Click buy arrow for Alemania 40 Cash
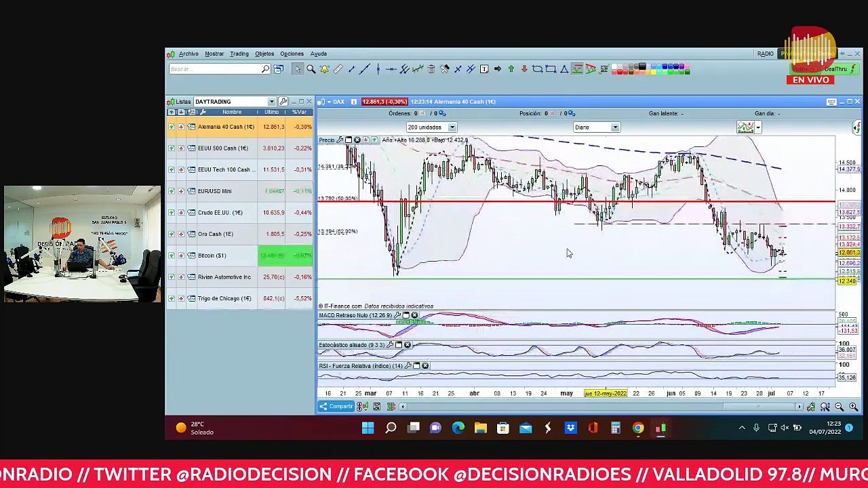Image resolution: width=868 pixels, height=488 pixels. [x=172, y=127]
